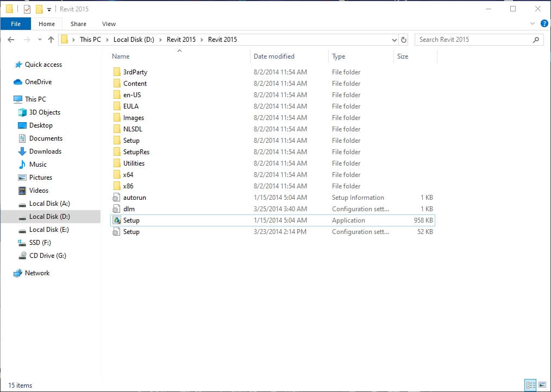Expand the ribbon with the chevron
The height and width of the screenshot is (392, 551).
(x=533, y=23)
